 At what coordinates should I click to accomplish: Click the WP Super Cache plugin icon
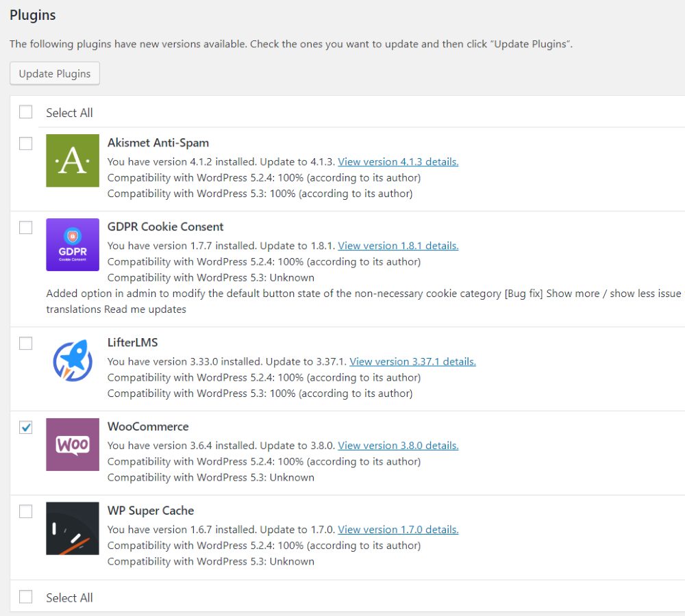click(x=73, y=528)
